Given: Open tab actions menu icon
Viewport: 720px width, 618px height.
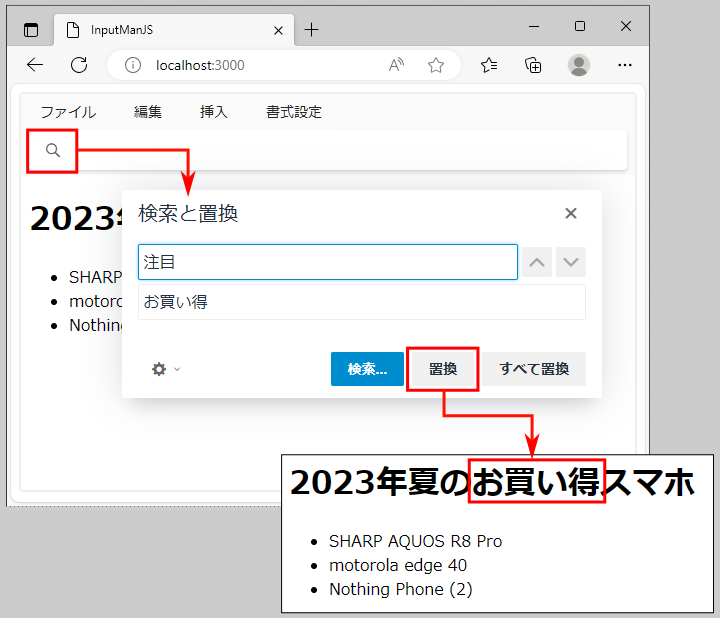Looking at the screenshot, I should (x=31, y=30).
